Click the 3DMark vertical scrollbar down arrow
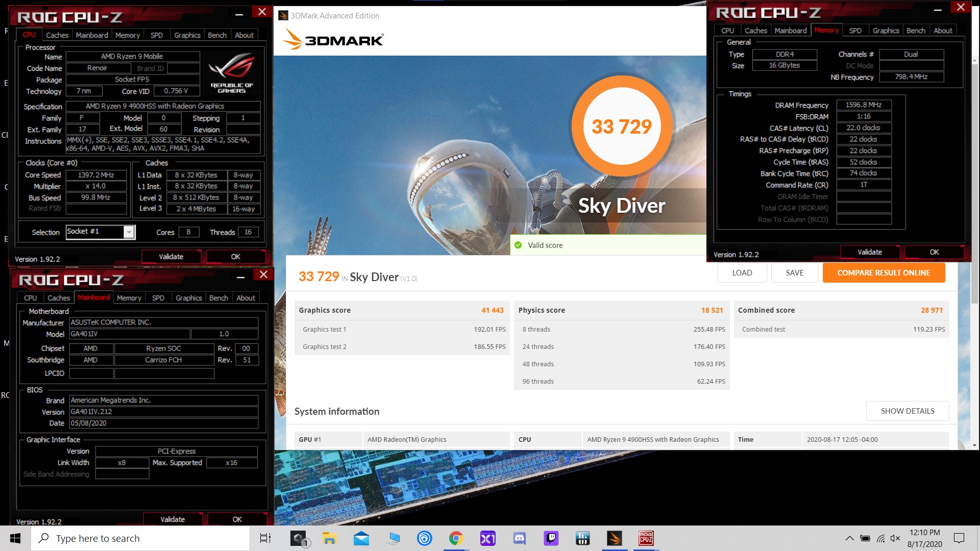This screenshot has height=551, width=980. pyautogui.click(x=974, y=445)
